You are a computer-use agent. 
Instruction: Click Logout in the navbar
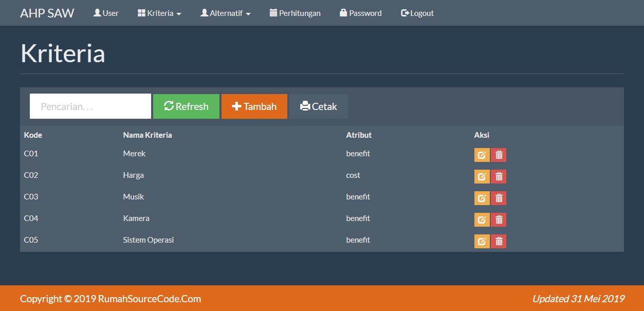click(x=417, y=13)
